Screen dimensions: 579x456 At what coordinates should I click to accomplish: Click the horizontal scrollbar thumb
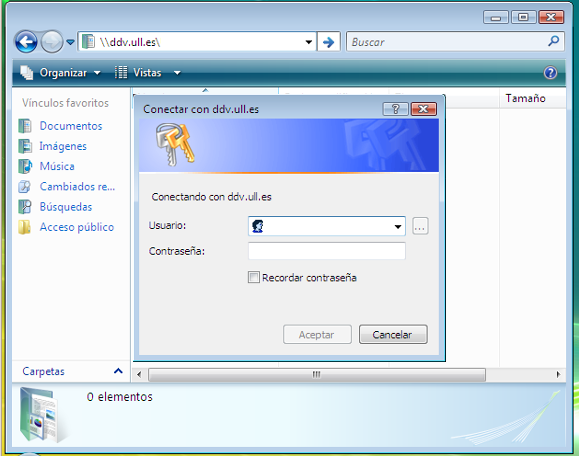click(x=317, y=374)
